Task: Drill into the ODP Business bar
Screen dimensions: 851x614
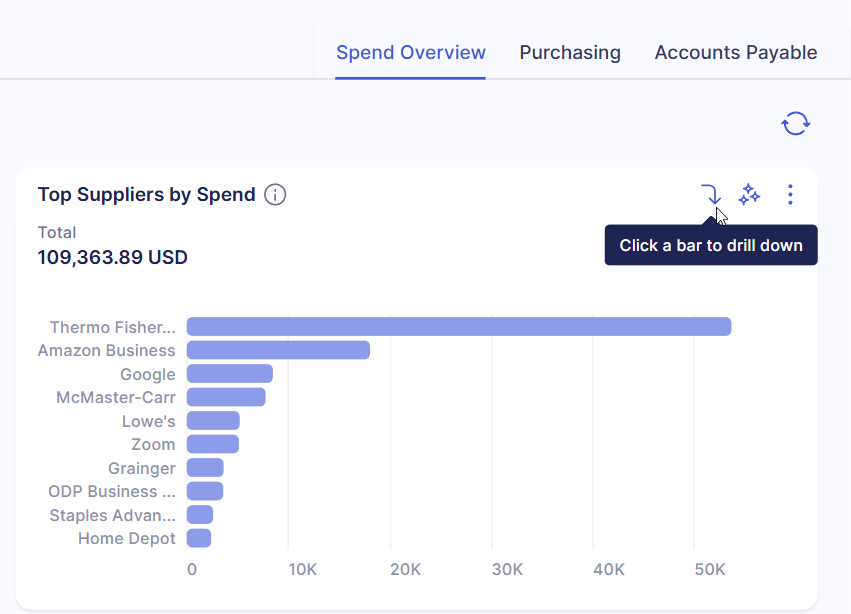Action: point(204,491)
